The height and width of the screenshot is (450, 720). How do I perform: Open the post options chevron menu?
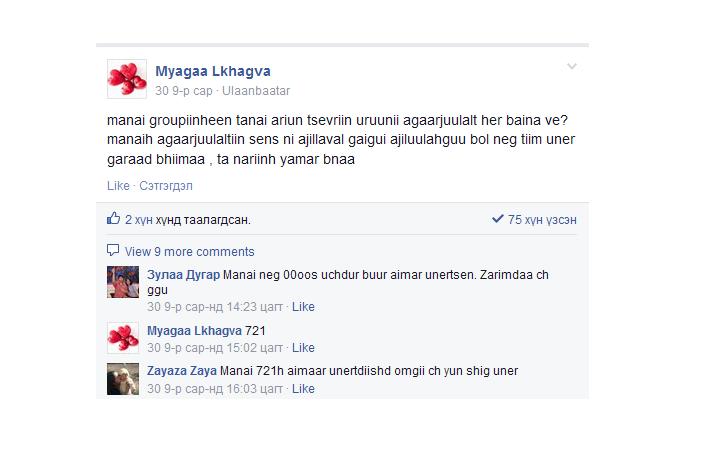point(572,67)
